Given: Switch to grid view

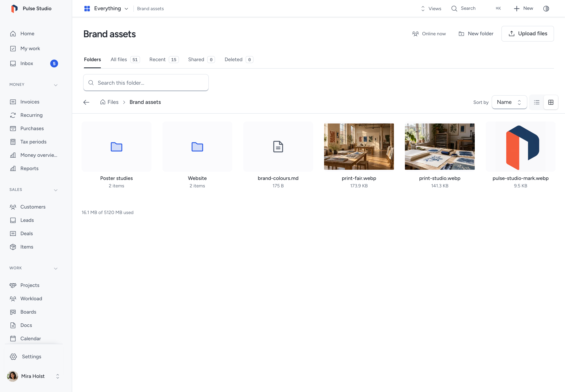Looking at the screenshot, I should (551, 102).
